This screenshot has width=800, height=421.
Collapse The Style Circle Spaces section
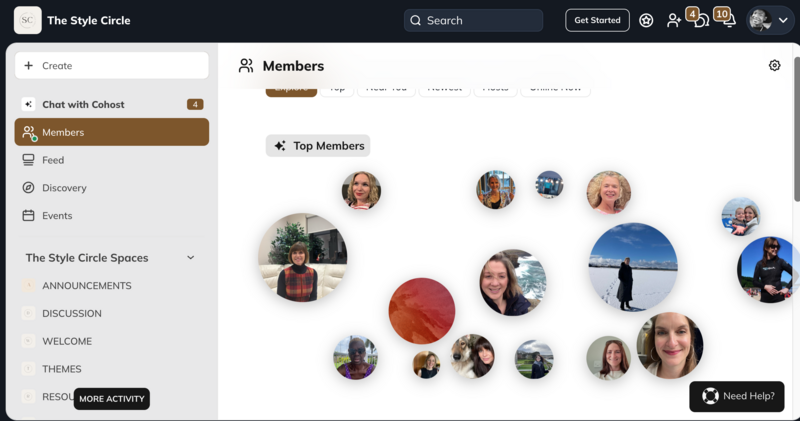pyautogui.click(x=191, y=258)
